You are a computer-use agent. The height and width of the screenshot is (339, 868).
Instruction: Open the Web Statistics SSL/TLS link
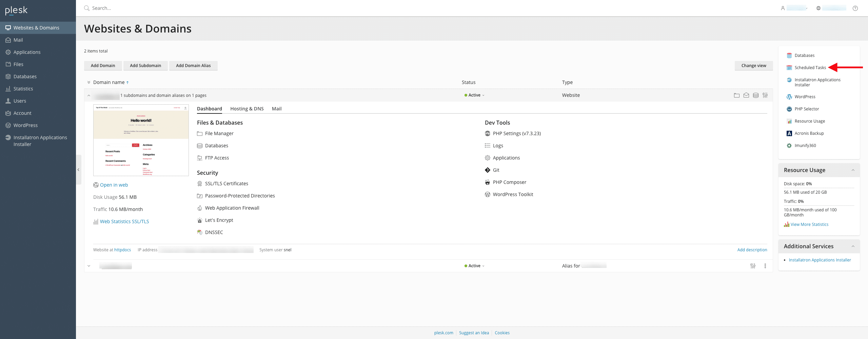click(x=124, y=221)
